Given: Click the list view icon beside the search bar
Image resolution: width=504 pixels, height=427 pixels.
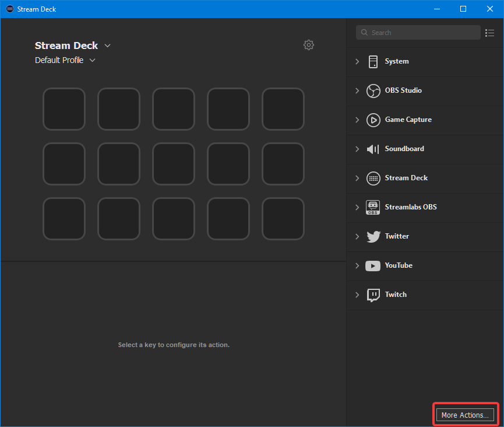Looking at the screenshot, I should [x=490, y=33].
